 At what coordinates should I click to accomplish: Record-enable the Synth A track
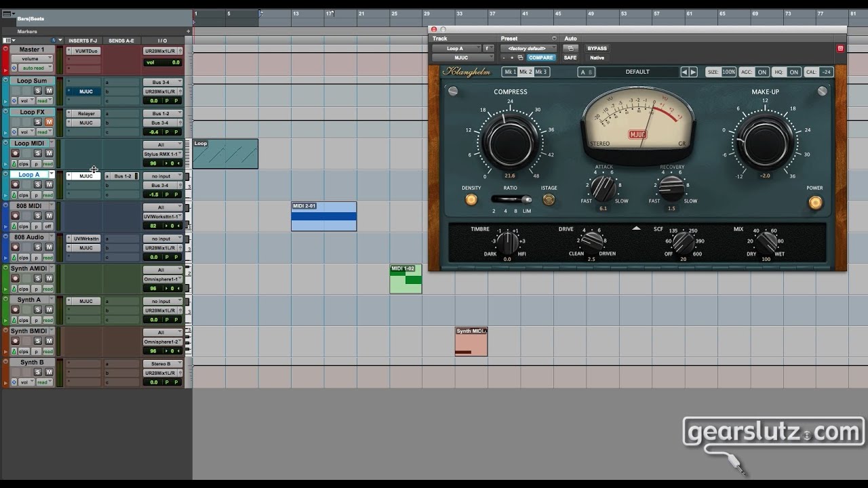point(15,310)
